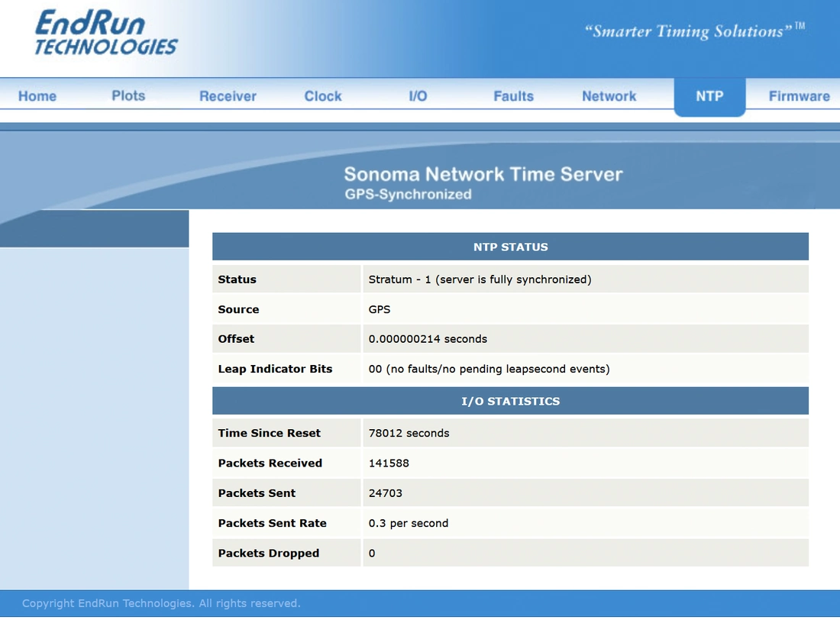Click the copyright EndRun Technologies footer text
Image resolution: width=840 pixels, height=620 pixels.
point(161,603)
